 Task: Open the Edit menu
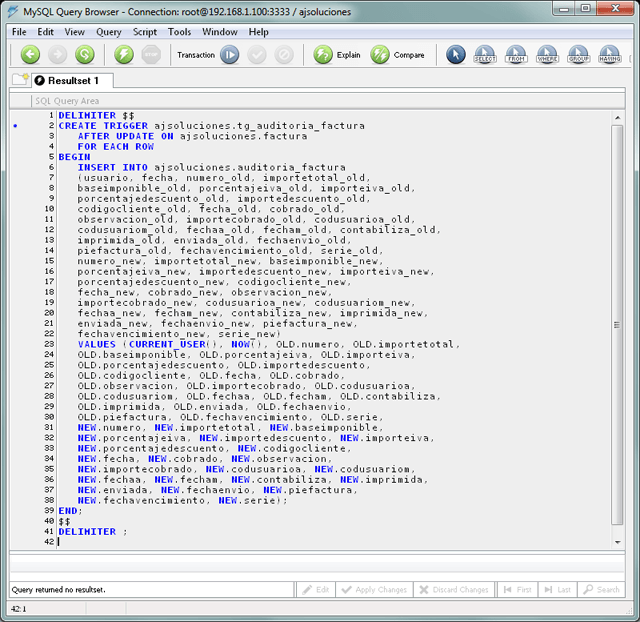pyautogui.click(x=45, y=32)
